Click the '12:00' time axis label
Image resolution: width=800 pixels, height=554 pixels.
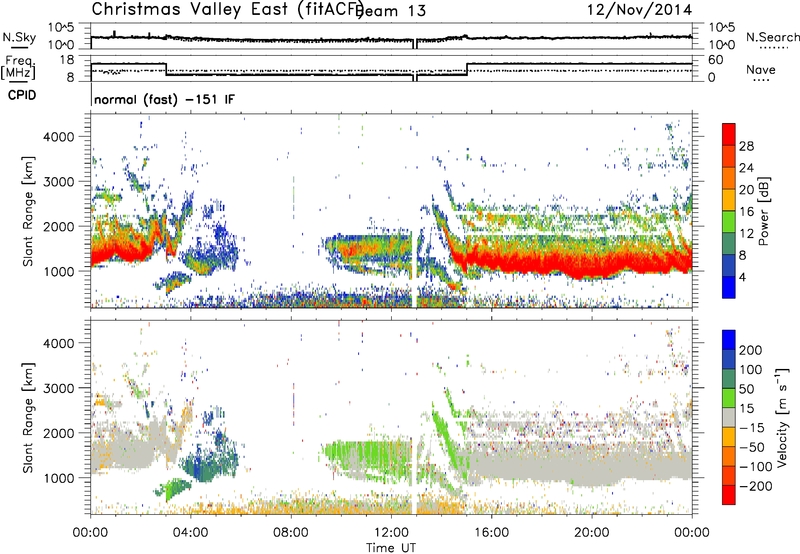coord(391,533)
